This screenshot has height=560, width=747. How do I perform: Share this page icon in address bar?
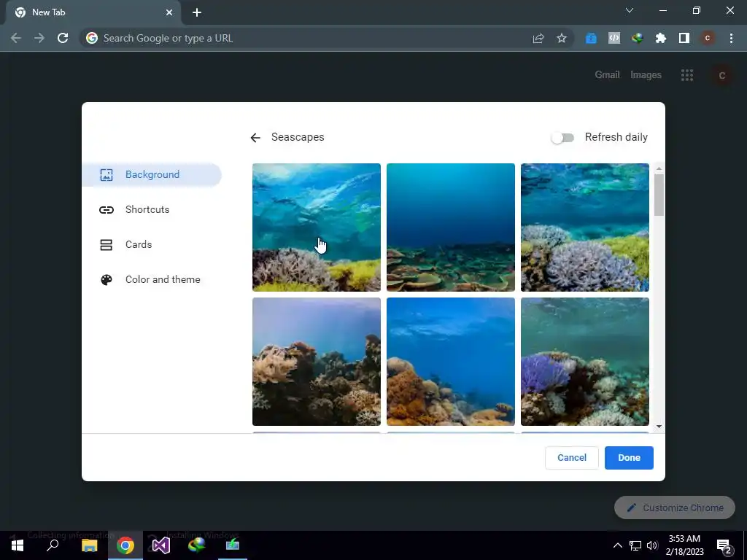point(538,38)
